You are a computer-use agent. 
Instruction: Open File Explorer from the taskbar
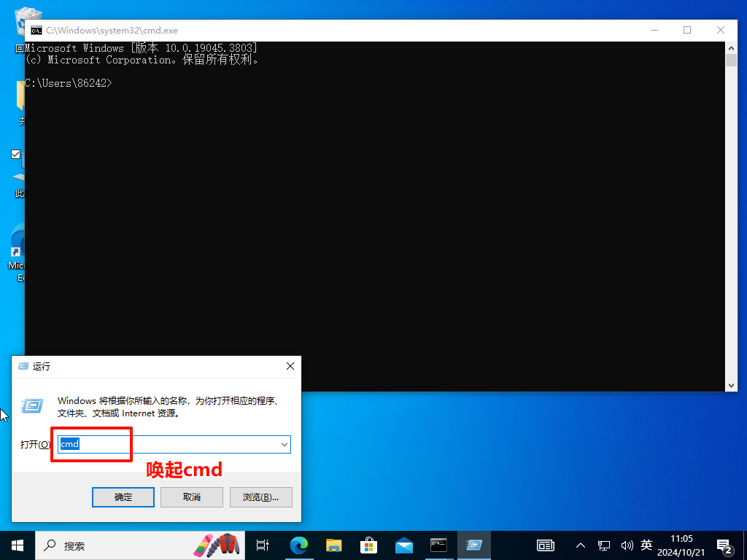333,545
